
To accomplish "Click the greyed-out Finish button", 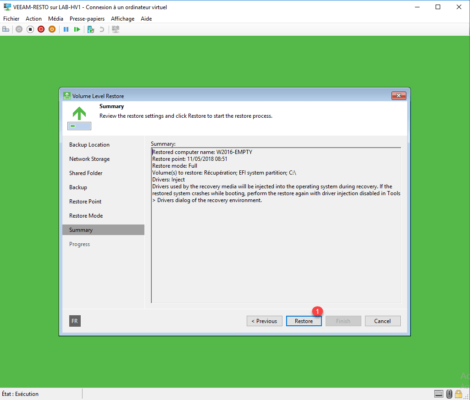I will 343,321.
